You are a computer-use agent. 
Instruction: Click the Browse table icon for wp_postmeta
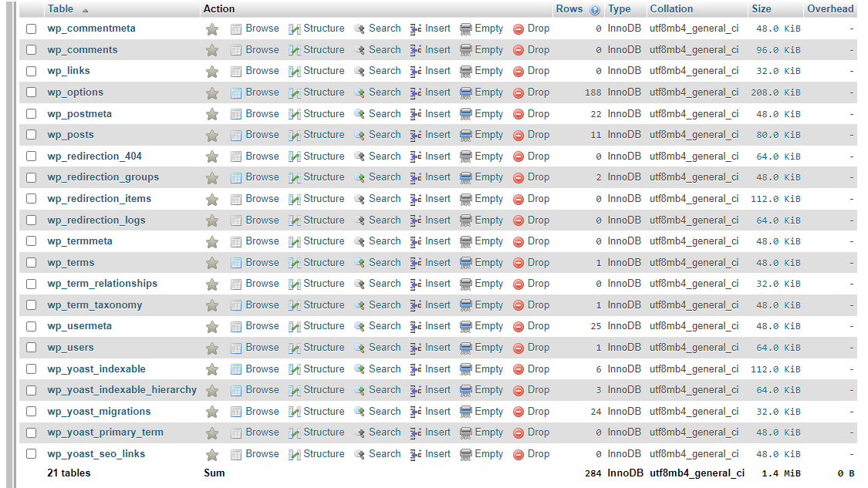[236, 115]
